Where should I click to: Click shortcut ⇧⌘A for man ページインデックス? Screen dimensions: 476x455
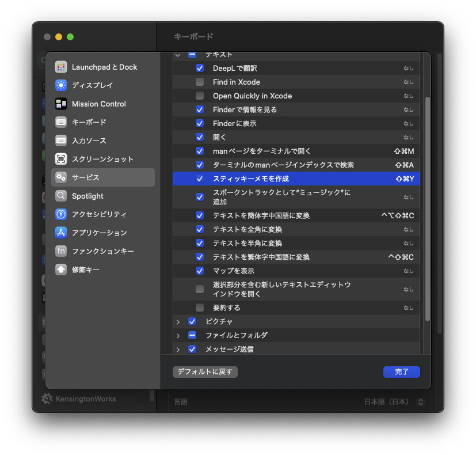point(405,165)
